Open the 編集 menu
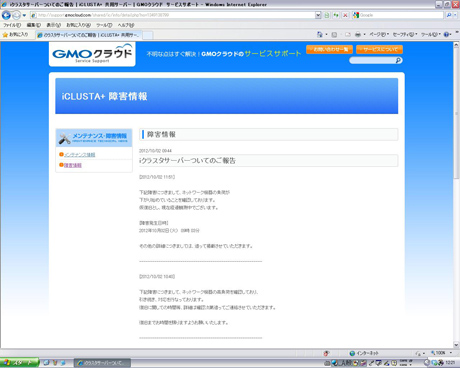 click(33, 25)
